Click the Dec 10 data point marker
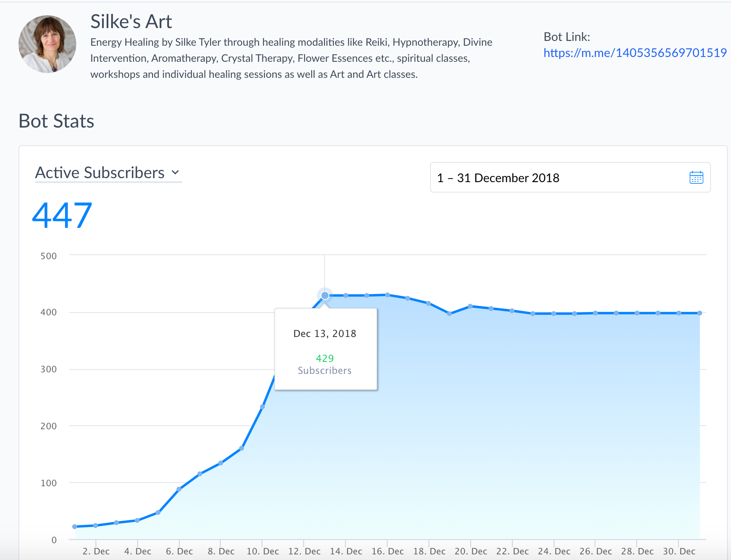Viewport: 731px width, 560px height. click(x=262, y=407)
